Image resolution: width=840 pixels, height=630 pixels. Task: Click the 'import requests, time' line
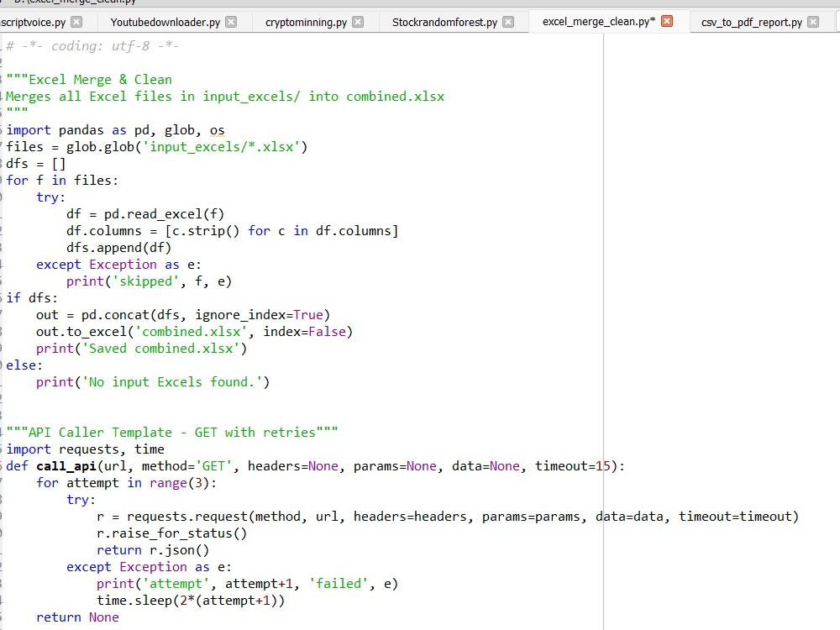tap(85, 449)
